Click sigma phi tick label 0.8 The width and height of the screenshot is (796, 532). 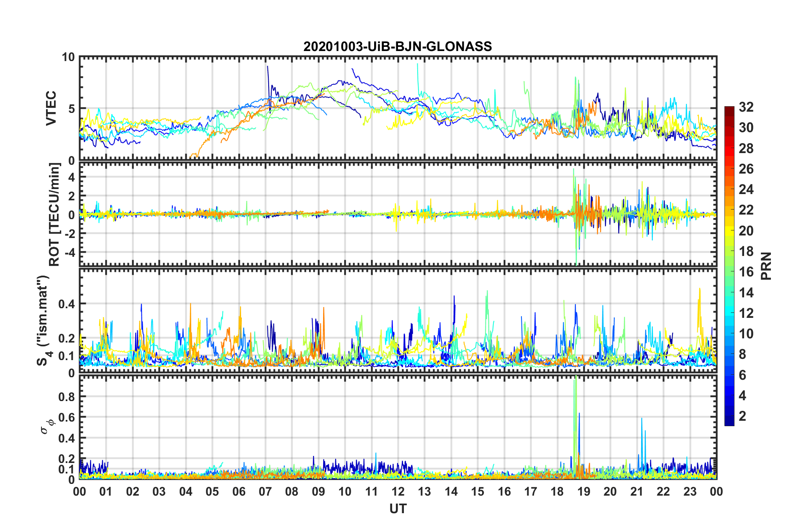67,396
